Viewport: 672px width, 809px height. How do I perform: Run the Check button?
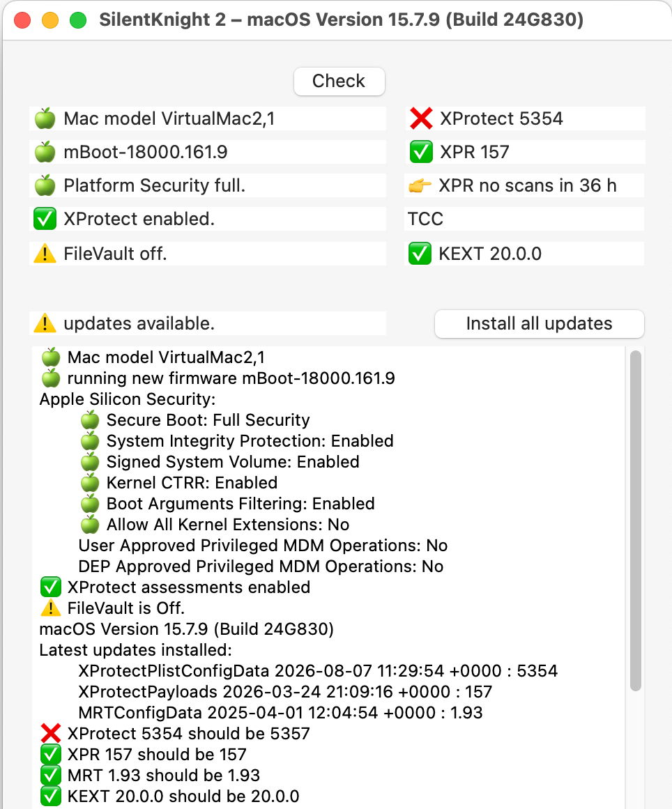click(x=339, y=81)
